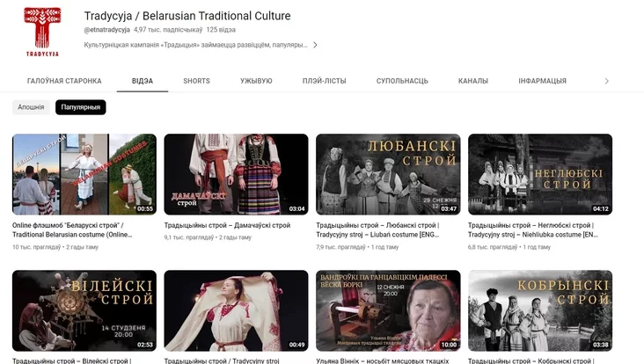Click the channel name Tradycyja heading
The image size is (644, 364).
187,16
